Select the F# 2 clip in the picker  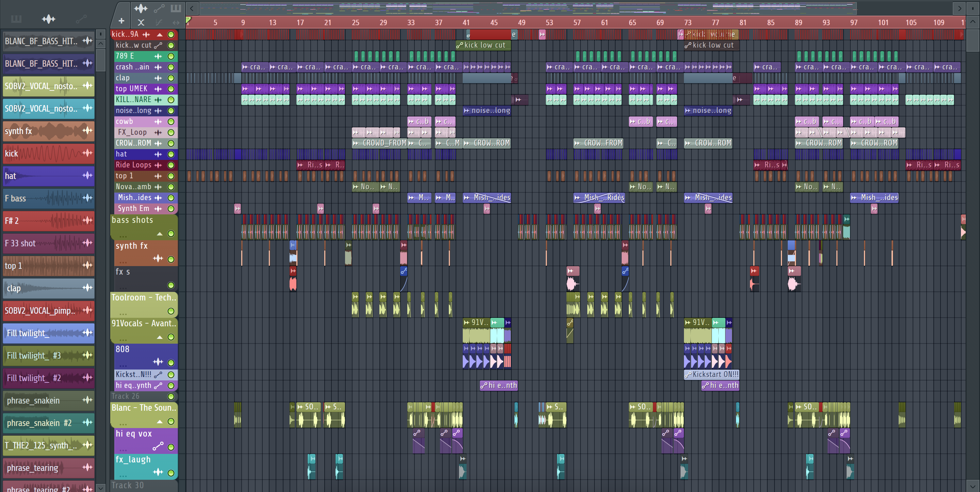tap(49, 221)
